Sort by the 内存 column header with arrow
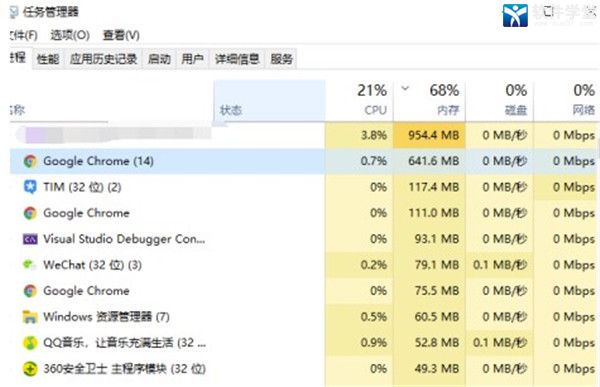This screenshot has height=387, width=600. tap(429, 100)
